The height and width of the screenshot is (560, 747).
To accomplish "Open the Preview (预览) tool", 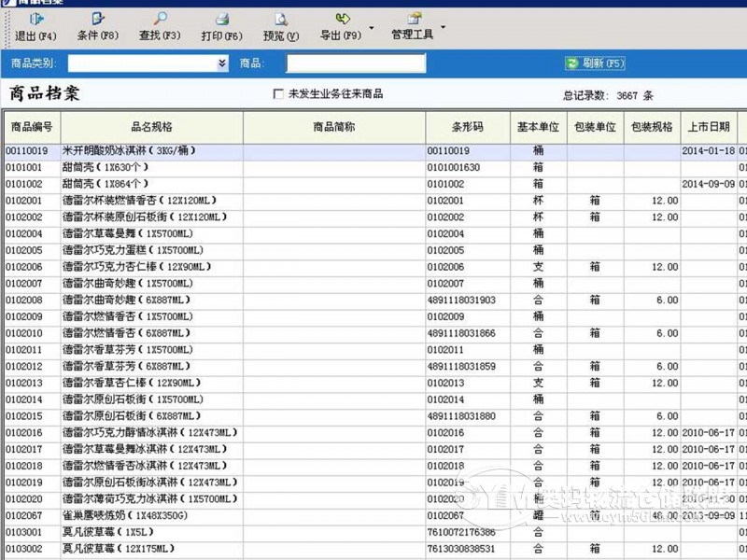I will pyautogui.click(x=281, y=26).
